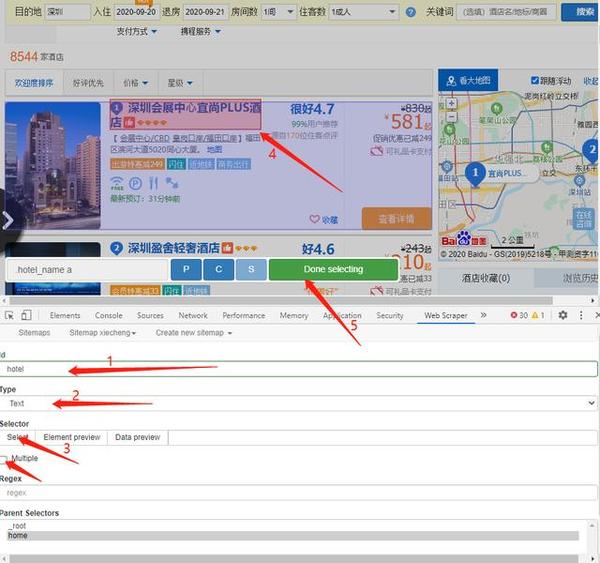Click the P parent selector button
This screenshot has height=563, width=600.
point(186,269)
